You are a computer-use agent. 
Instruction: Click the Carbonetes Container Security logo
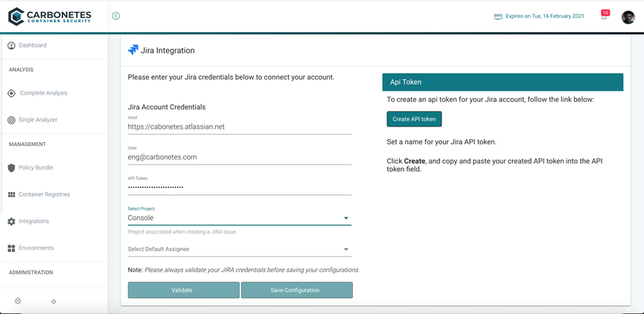(50, 16)
